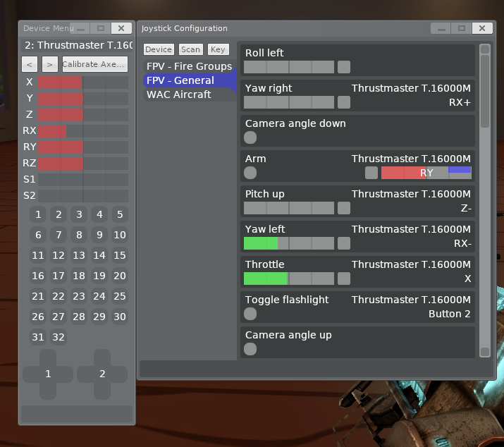Select FPV - Fire Groups category
504x447 pixels.
click(190, 66)
